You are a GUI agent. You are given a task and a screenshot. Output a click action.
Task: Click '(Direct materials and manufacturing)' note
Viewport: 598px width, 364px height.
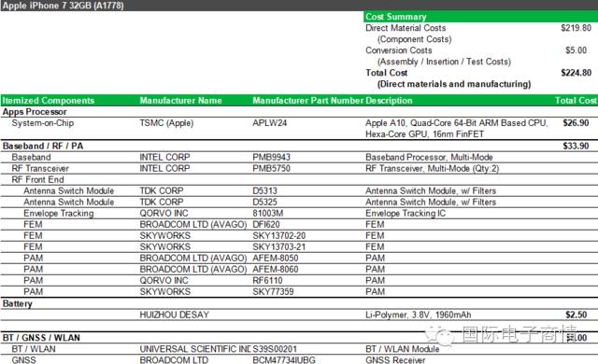coord(454,84)
